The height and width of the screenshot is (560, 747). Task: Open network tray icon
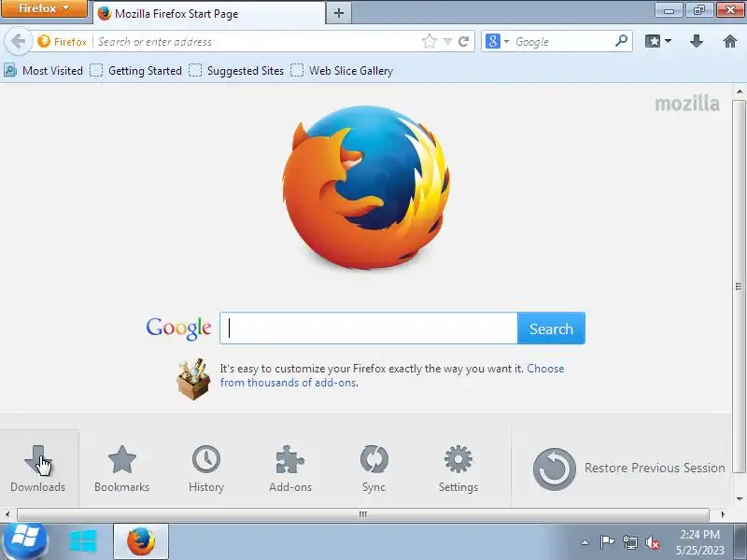[630, 542]
